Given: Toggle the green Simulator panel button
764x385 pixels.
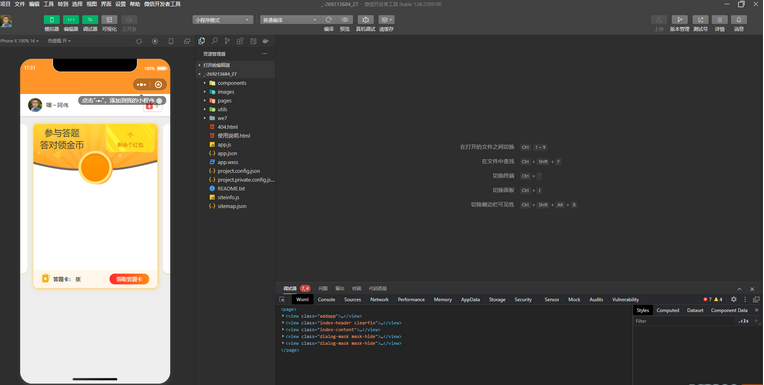Looking at the screenshot, I should (x=52, y=19).
